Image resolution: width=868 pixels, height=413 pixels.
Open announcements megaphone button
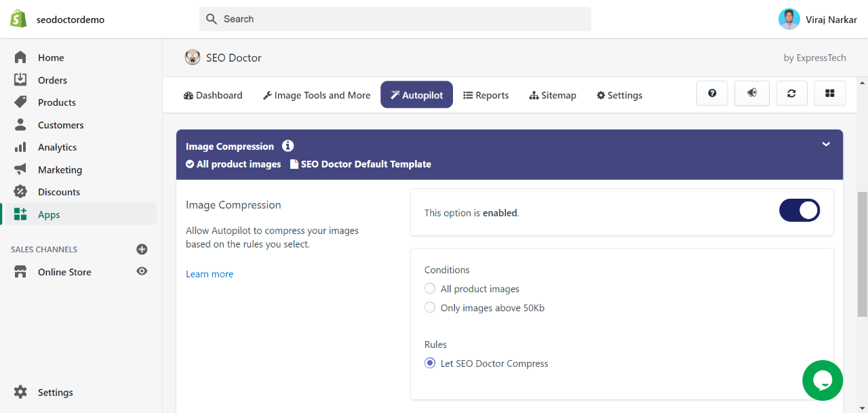[752, 94]
